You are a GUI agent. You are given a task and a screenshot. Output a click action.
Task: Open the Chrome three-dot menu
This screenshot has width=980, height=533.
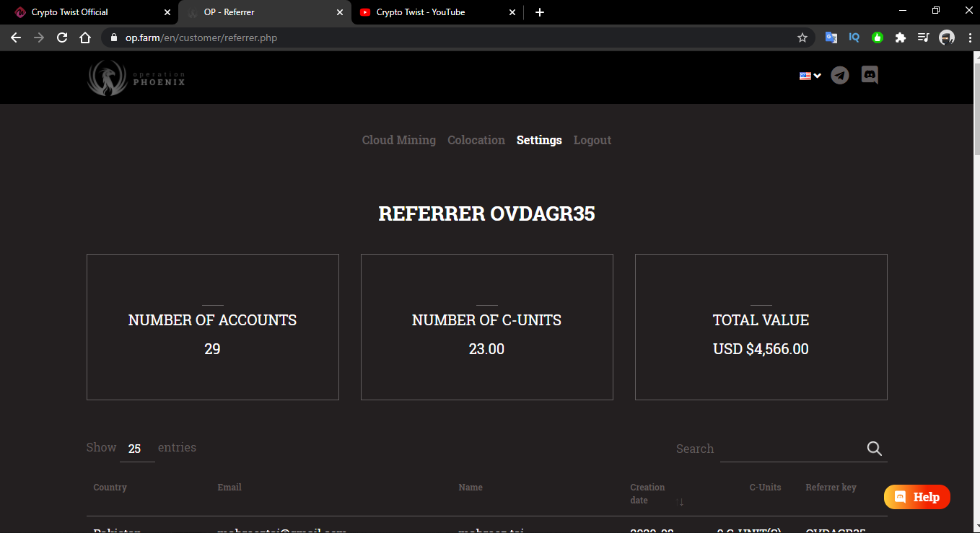tap(969, 38)
